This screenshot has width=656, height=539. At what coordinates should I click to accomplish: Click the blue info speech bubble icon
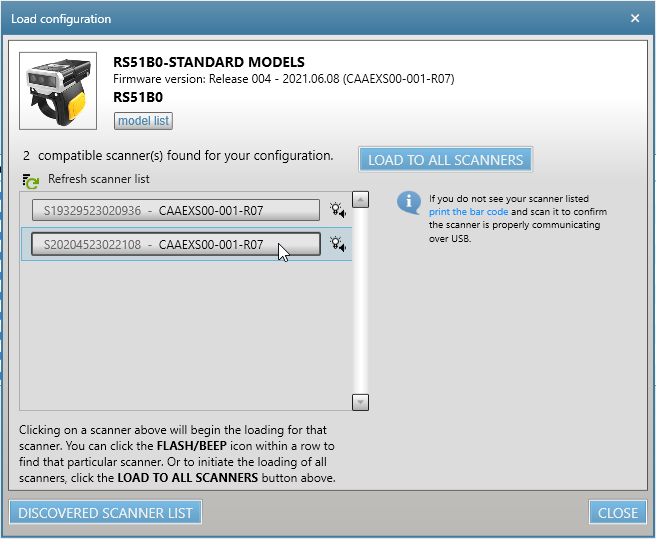click(409, 203)
